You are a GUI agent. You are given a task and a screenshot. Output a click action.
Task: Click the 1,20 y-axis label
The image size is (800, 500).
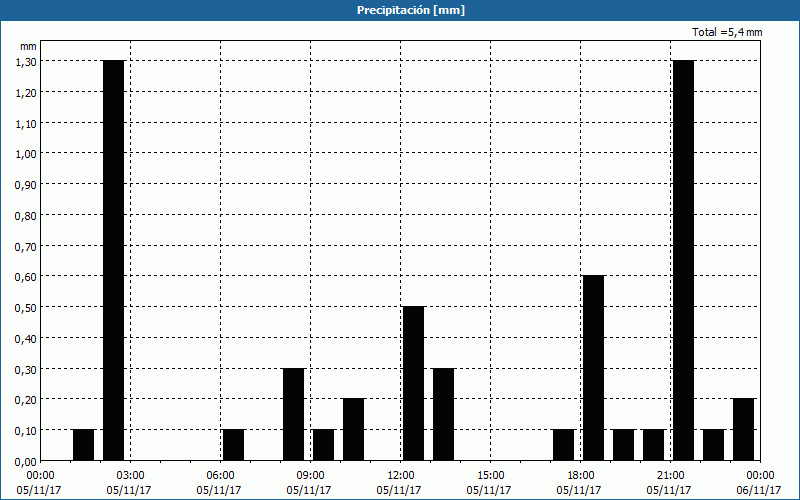(x=26, y=92)
